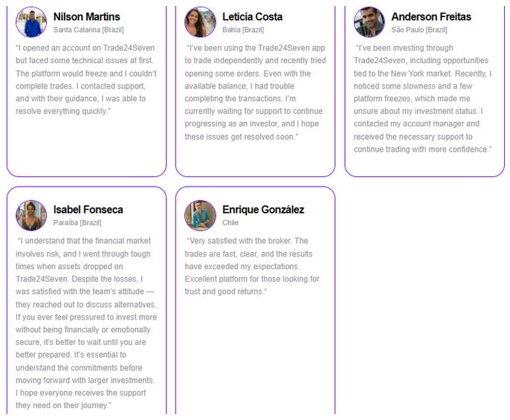Click the Chile location label
510x420 pixels.
click(x=230, y=223)
